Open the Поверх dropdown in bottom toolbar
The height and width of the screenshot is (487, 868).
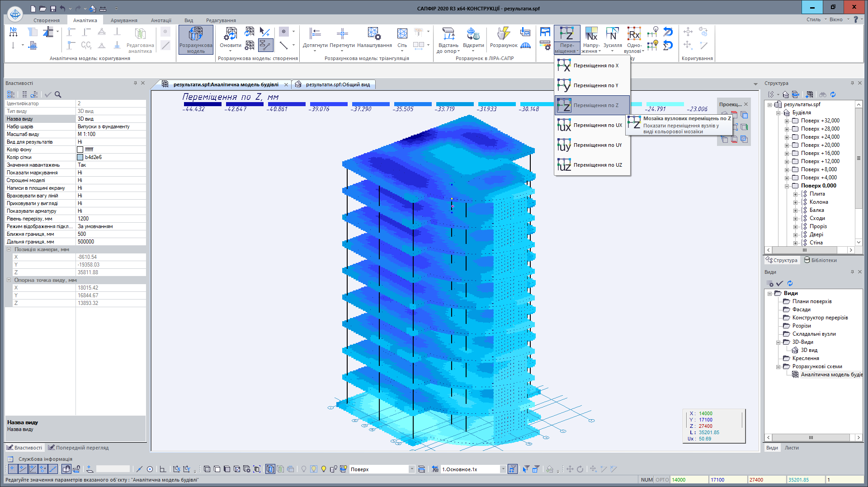click(411, 469)
